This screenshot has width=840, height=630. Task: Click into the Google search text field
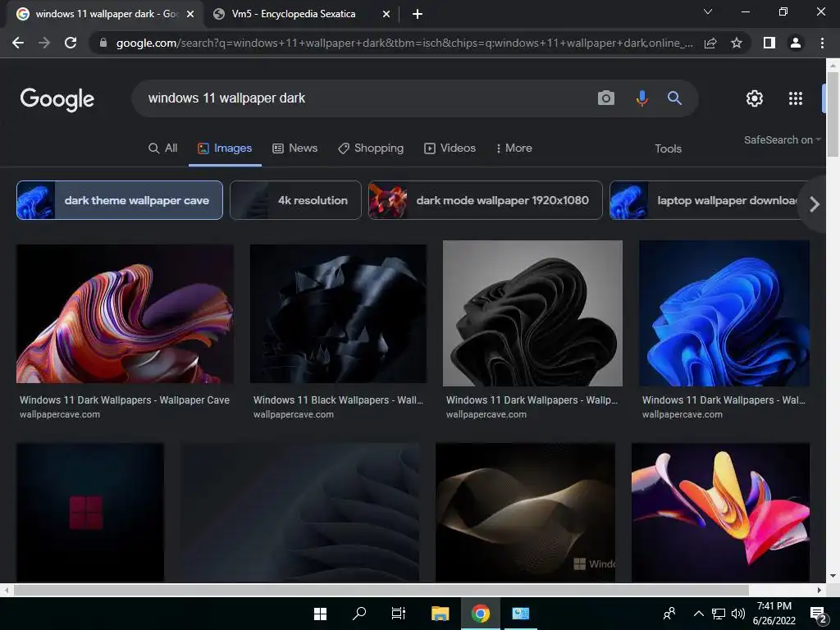(364, 98)
